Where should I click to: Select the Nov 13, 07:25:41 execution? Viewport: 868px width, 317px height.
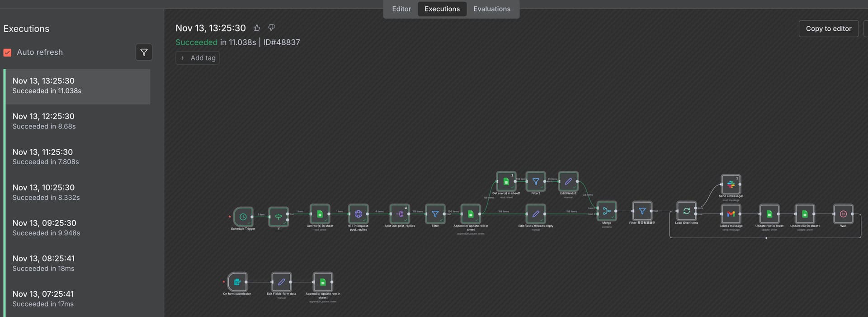78,299
